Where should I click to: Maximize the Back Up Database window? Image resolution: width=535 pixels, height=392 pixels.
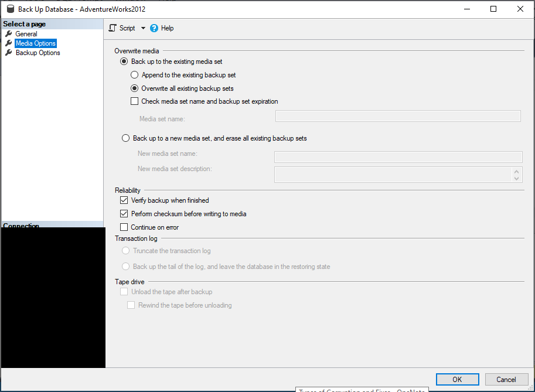pos(493,9)
